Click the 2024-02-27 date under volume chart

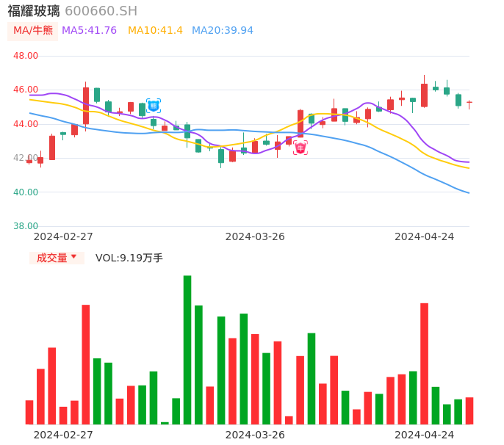(x=63, y=435)
